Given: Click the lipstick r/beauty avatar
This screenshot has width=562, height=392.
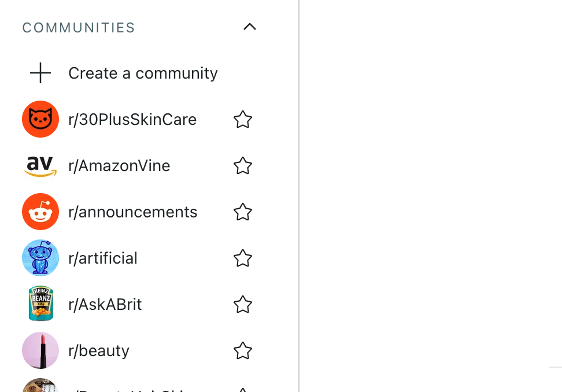Looking at the screenshot, I should (40, 350).
